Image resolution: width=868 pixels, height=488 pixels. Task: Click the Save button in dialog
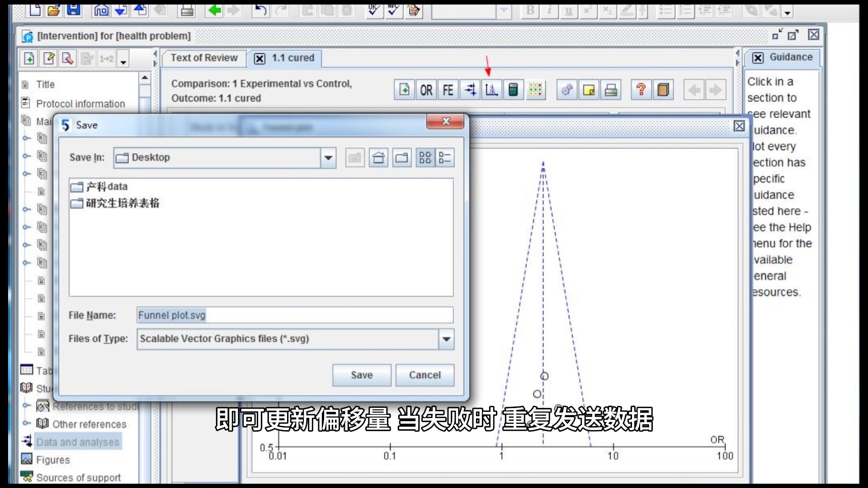click(x=362, y=375)
